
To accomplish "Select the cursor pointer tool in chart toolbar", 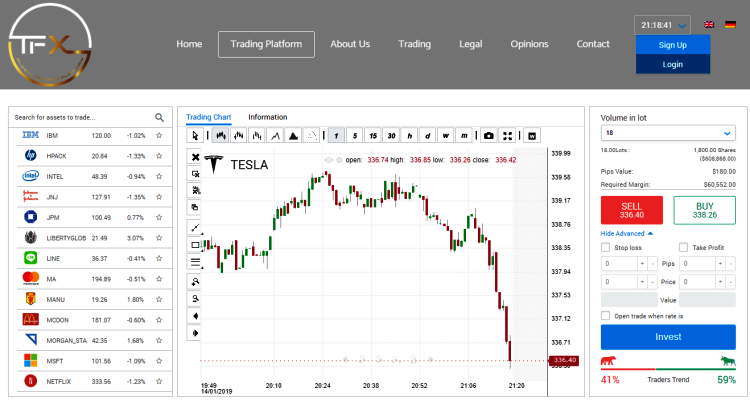I will pyautogui.click(x=195, y=136).
